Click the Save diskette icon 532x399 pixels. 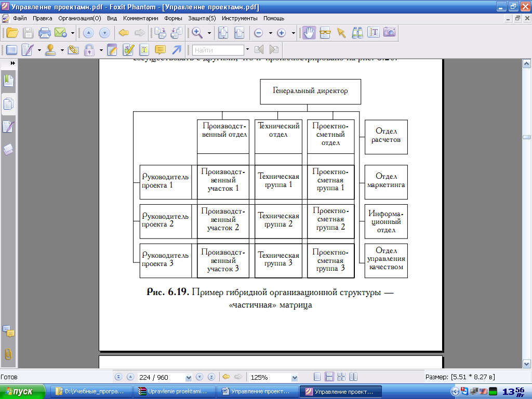point(28,33)
